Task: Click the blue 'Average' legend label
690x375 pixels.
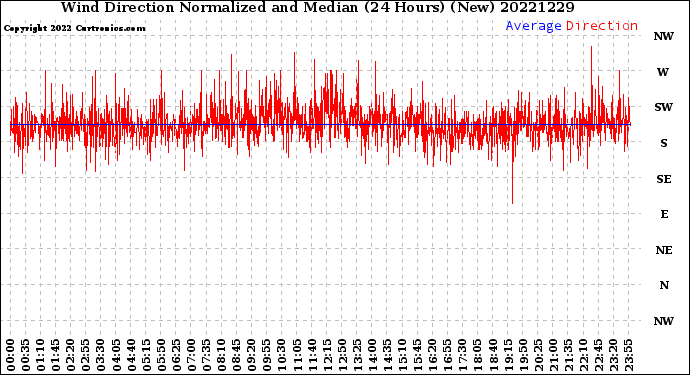Action: click(533, 26)
